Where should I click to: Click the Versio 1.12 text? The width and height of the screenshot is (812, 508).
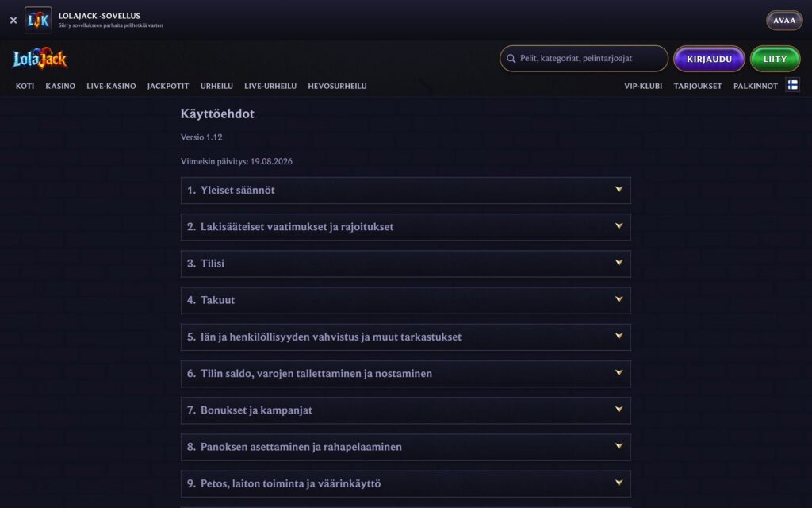click(x=201, y=137)
